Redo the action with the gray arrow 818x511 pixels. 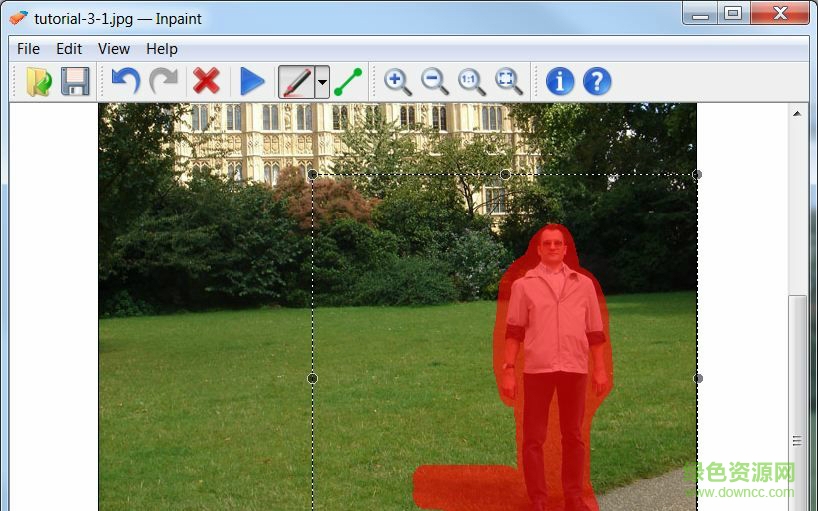164,81
